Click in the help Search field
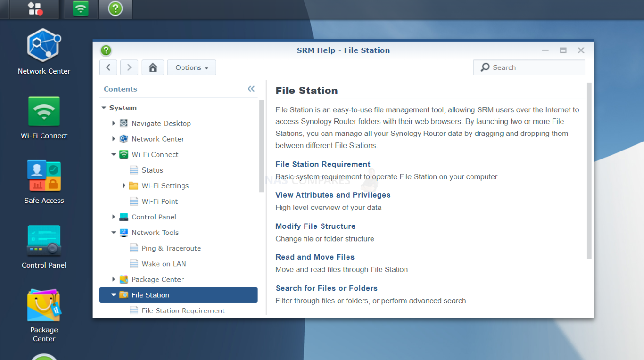 click(x=529, y=67)
